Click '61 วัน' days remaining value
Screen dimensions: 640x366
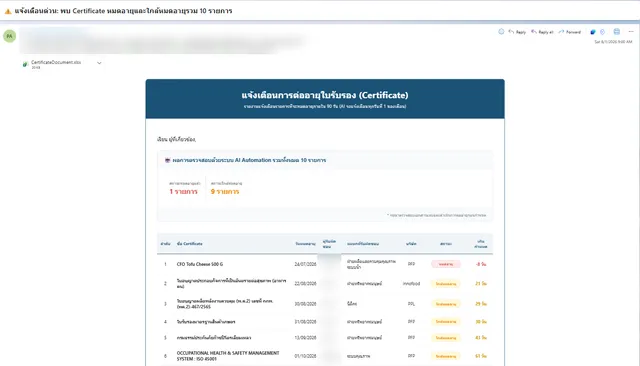[480, 356]
